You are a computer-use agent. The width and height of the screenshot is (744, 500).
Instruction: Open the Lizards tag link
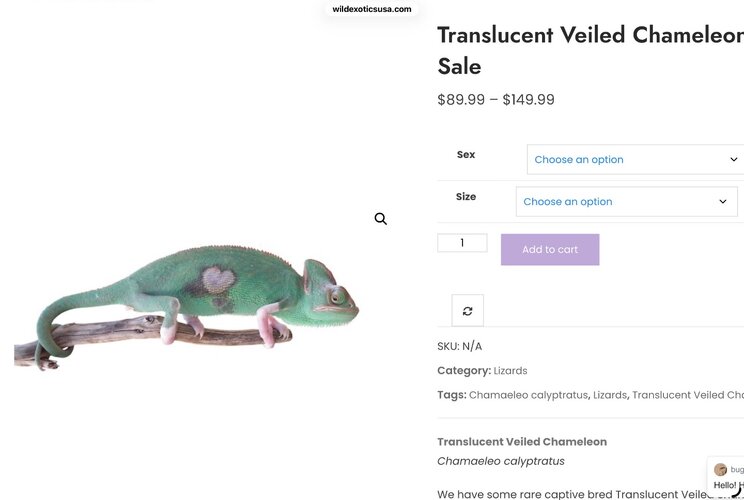tap(610, 395)
